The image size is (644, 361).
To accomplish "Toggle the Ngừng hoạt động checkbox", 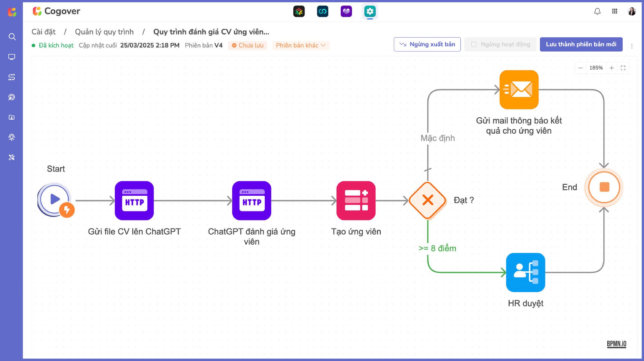I will click(474, 44).
